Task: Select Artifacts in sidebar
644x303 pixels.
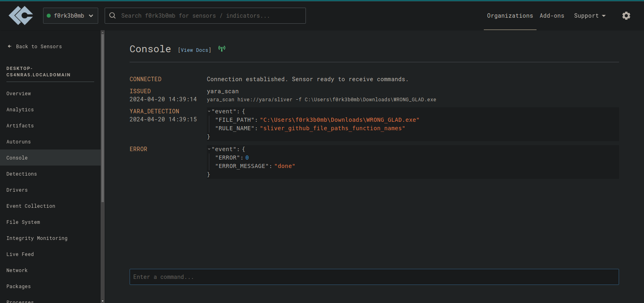Action: (20, 126)
